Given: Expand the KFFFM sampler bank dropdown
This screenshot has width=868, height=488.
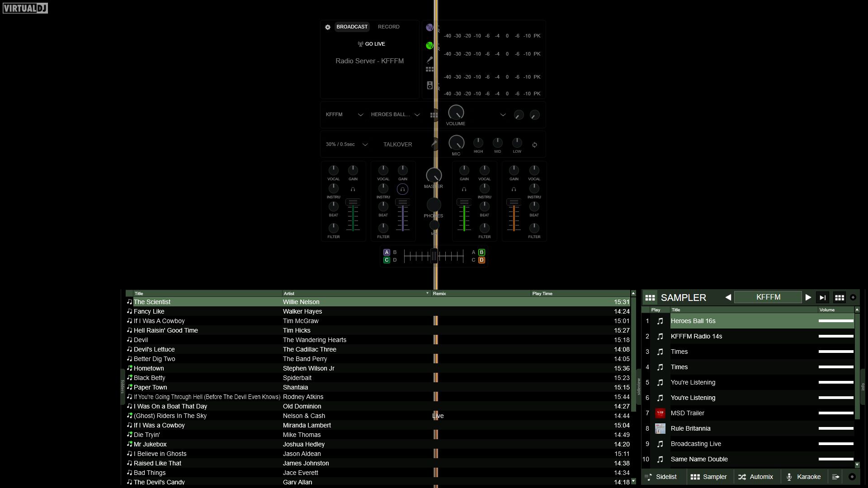Looking at the screenshot, I should click(x=360, y=115).
